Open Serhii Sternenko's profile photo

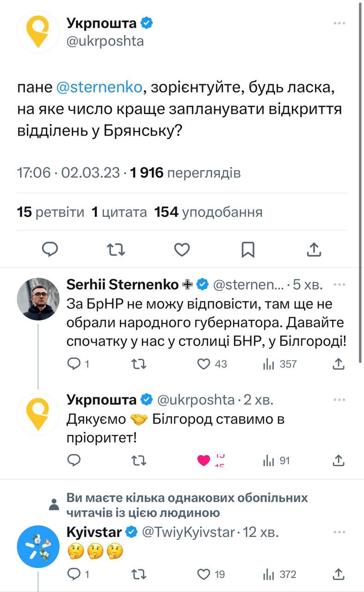coord(38,299)
